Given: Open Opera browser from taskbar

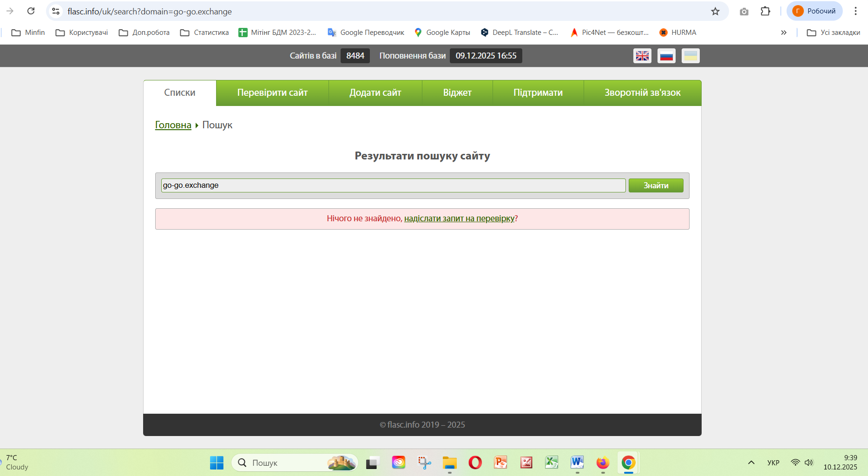Looking at the screenshot, I should coord(475,463).
